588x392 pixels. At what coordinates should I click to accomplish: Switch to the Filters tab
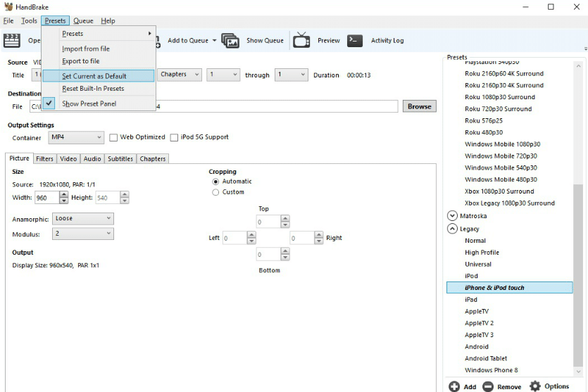44,158
